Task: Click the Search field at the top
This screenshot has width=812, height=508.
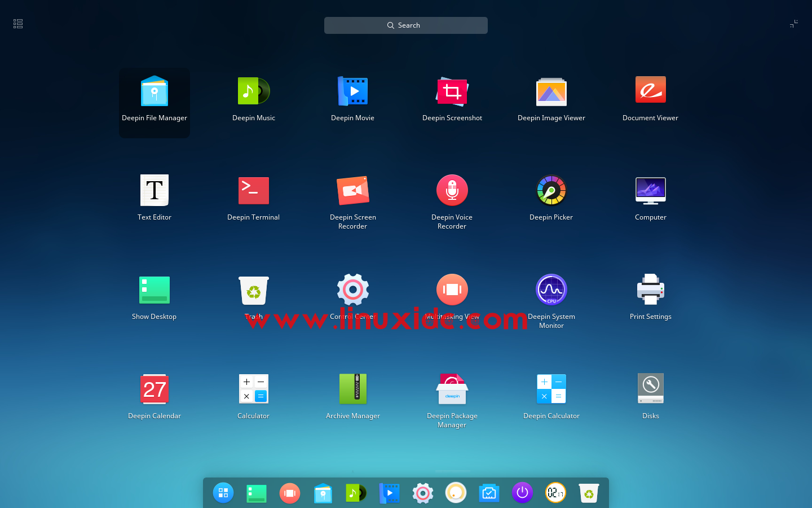Action: tap(406, 25)
